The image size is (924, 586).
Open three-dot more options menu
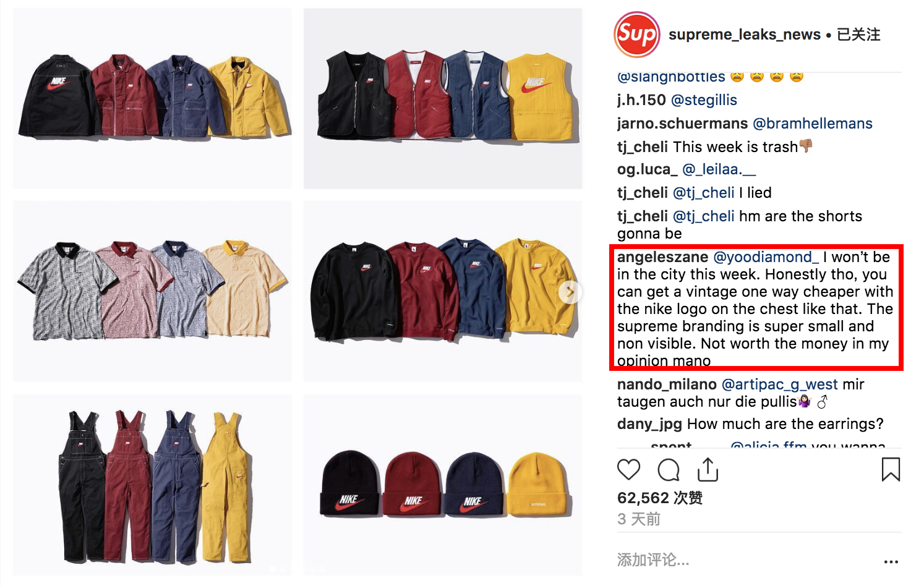[x=891, y=561]
